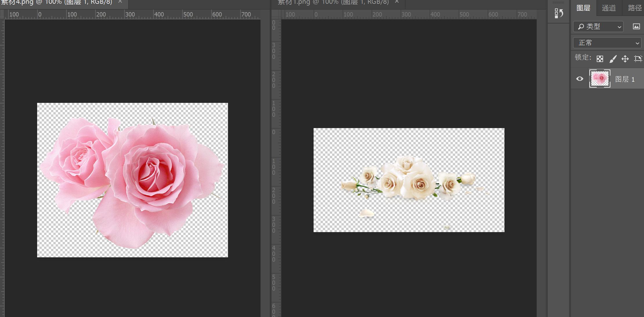Activate the 素材1.png document tab
This screenshot has width=644, height=317.
(x=333, y=2)
